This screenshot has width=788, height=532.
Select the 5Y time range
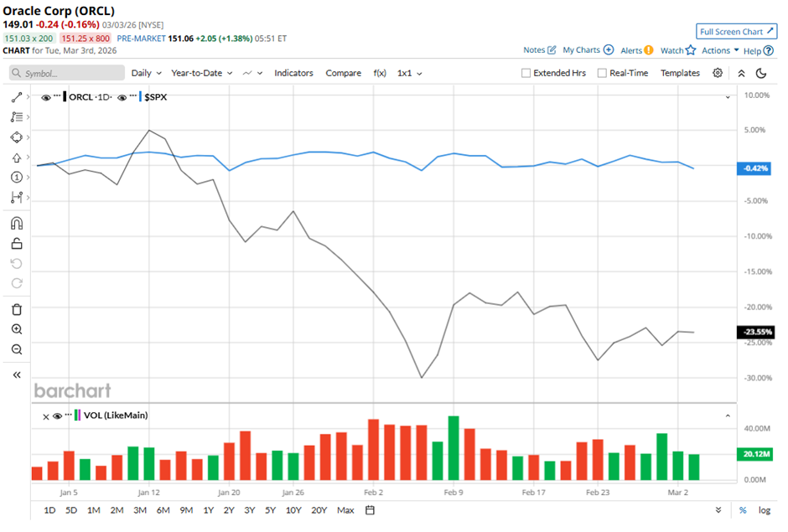pos(271,510)
